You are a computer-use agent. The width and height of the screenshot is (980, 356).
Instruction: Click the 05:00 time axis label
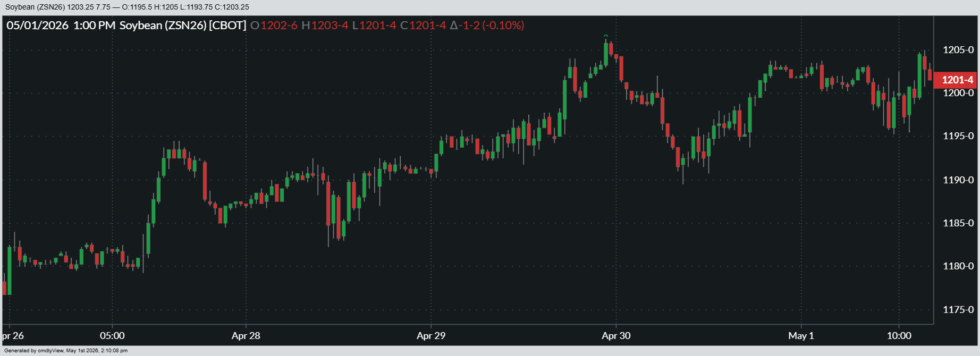point(112,336)
